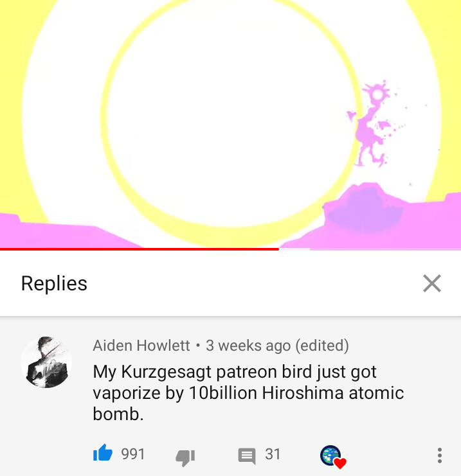This screenshot has height=476, width=461.
Task: Tap the Aiden Howlett username
Action: pos(141,346)
